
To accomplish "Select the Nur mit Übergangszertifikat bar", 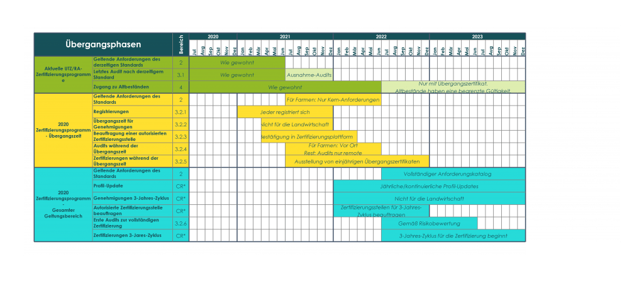I will click(453, 87).
